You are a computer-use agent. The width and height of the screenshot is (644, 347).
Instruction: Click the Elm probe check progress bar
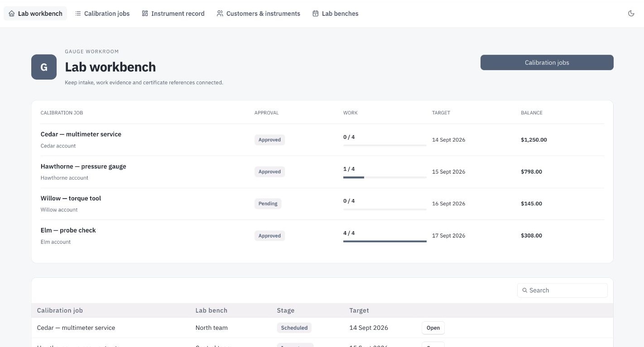click(x=385, y=242)
